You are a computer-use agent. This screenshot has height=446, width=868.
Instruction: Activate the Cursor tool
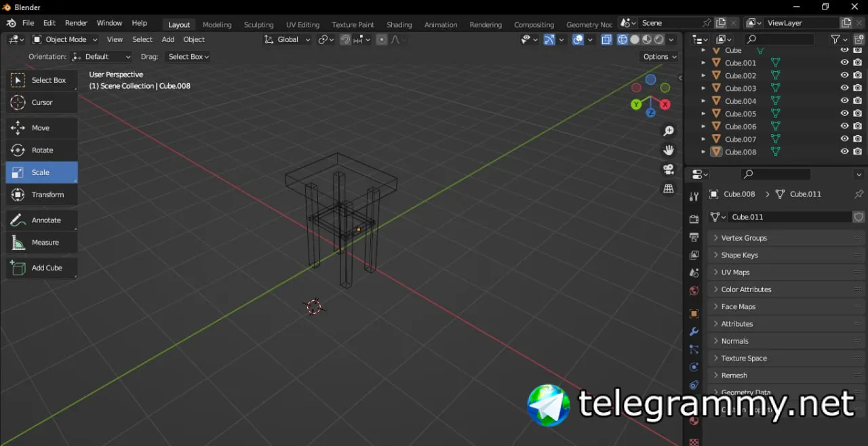(x=41, y=102)
